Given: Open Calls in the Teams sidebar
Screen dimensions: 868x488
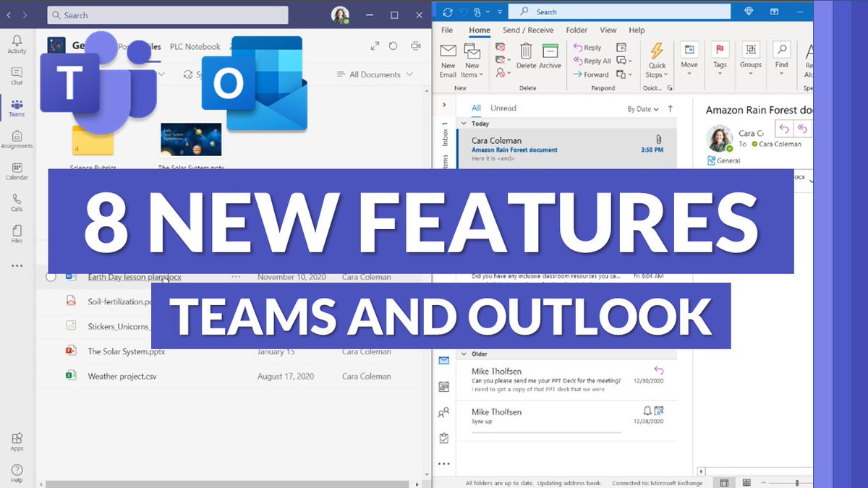Looking at the screenshot, I should click(17, 202).
